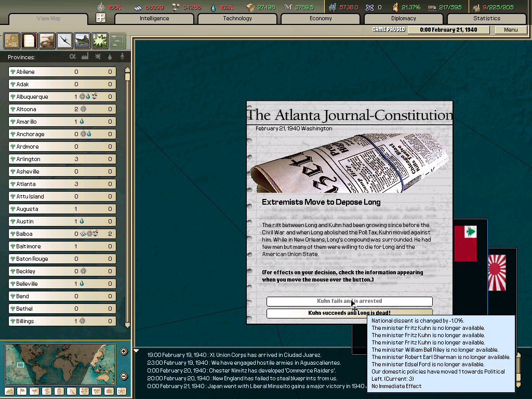Sort provinces by industry using the factory icon
The height and width of the screenshot is (399, 532).
[85, 56]
